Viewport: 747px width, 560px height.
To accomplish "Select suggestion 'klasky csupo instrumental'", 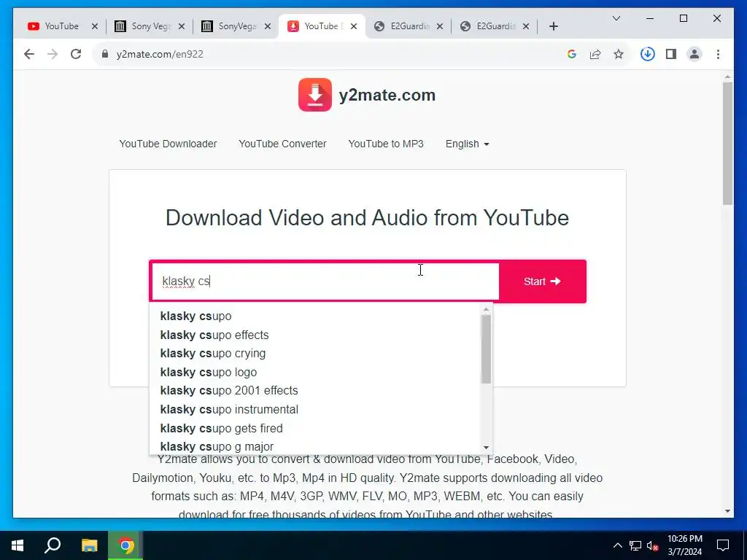I will [315, 410].
